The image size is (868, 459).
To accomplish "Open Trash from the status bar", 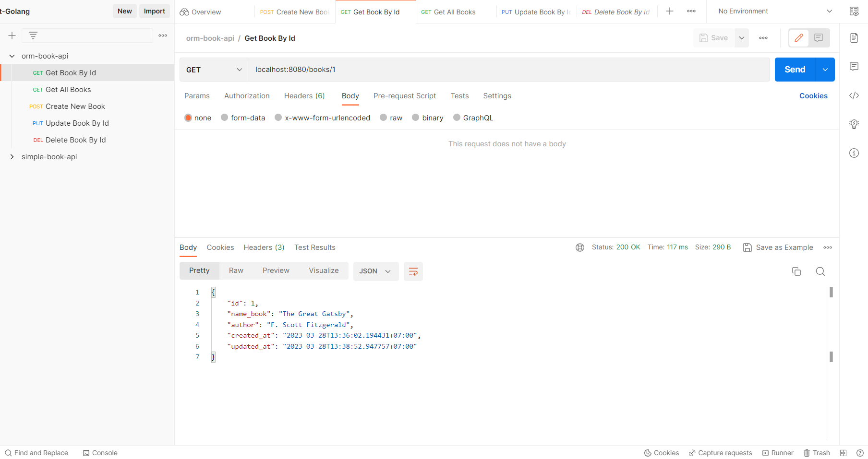I will click(x=817, y=453).
